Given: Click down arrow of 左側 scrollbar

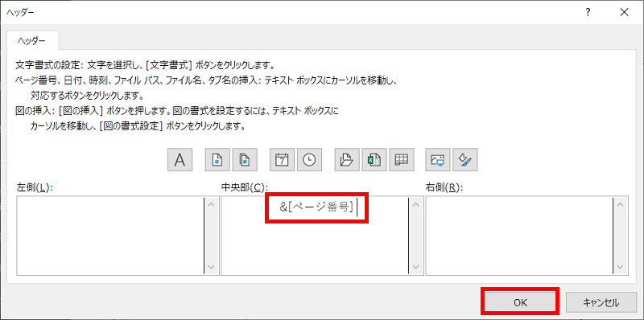Looking at the screenshot, I should point(211,267).
